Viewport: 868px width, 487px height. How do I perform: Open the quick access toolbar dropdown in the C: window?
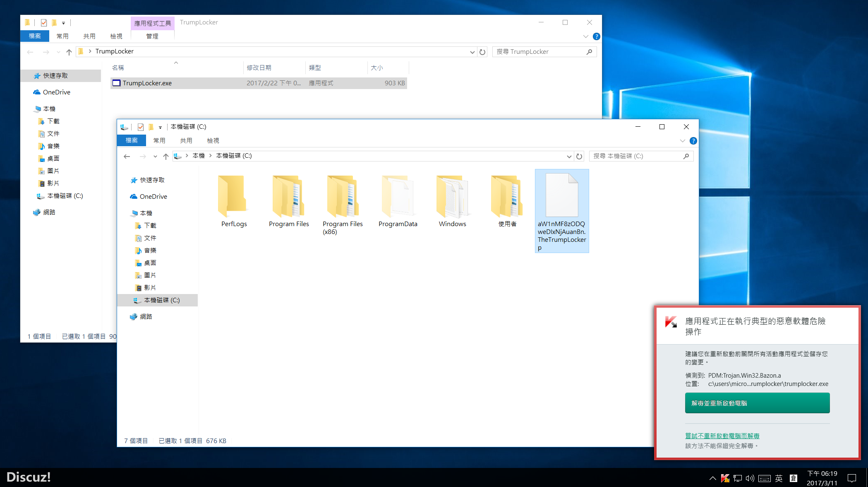[161, 128]
